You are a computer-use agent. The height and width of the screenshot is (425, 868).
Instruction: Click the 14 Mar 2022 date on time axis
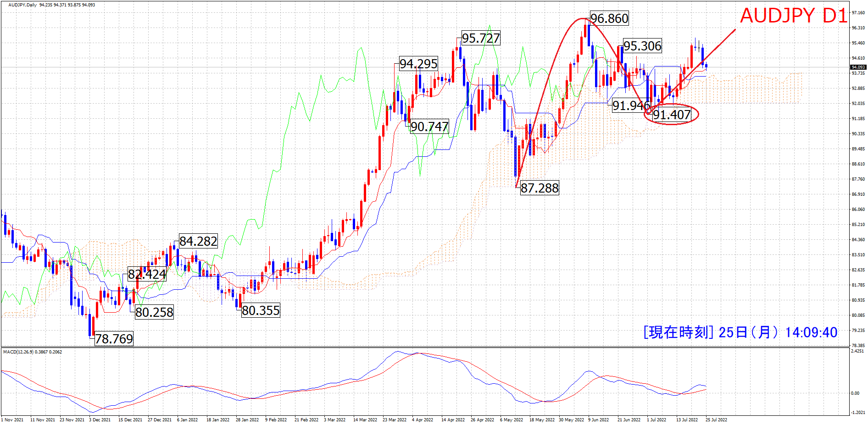coord(365,419)
